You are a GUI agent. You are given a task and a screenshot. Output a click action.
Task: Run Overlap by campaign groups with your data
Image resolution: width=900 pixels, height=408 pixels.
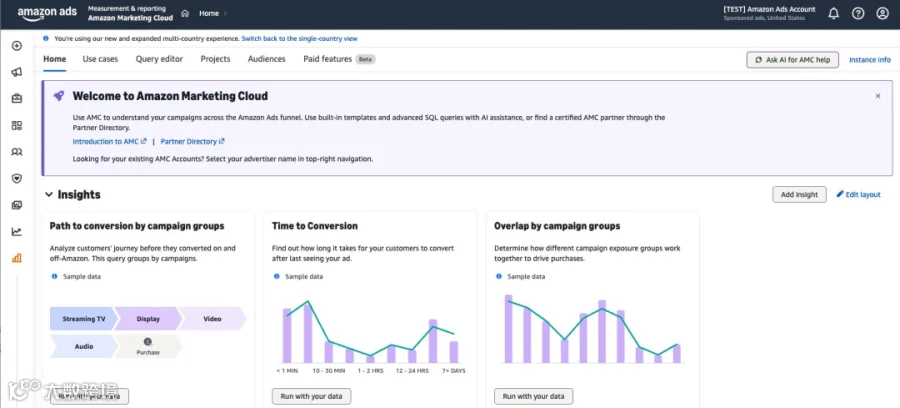point(533,396)
